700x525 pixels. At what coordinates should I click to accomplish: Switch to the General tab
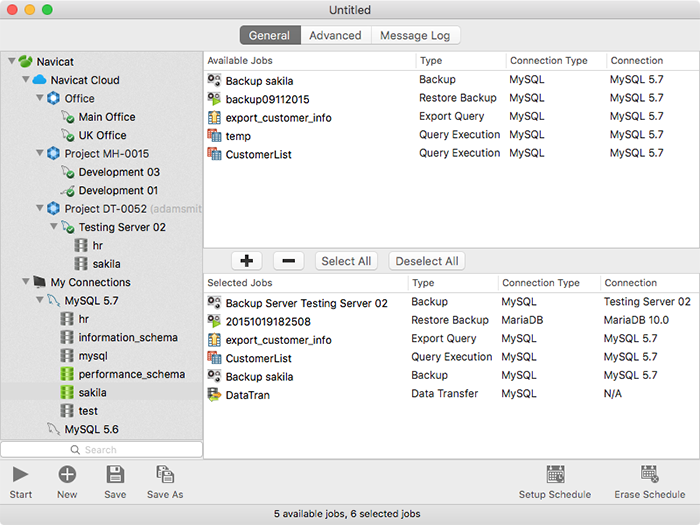coord(270,35)
